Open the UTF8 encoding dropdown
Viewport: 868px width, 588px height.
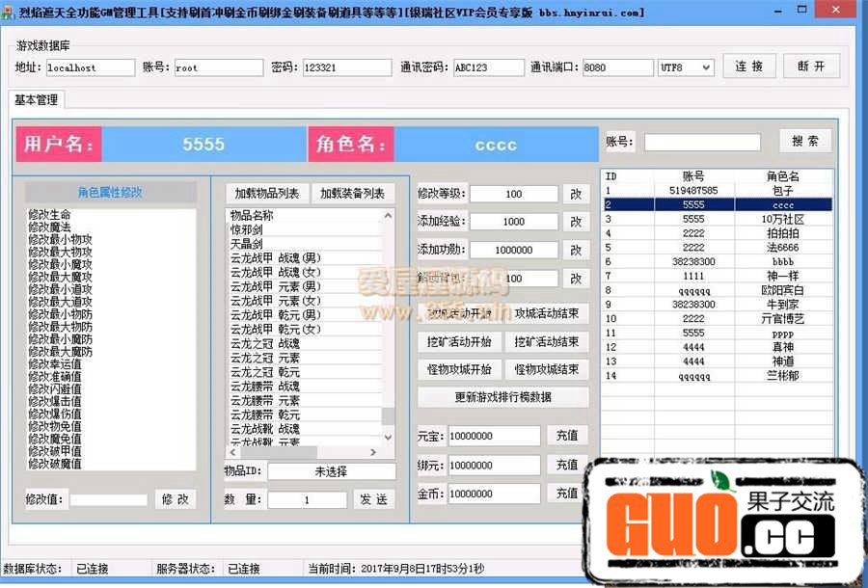(x=686, y=67)
